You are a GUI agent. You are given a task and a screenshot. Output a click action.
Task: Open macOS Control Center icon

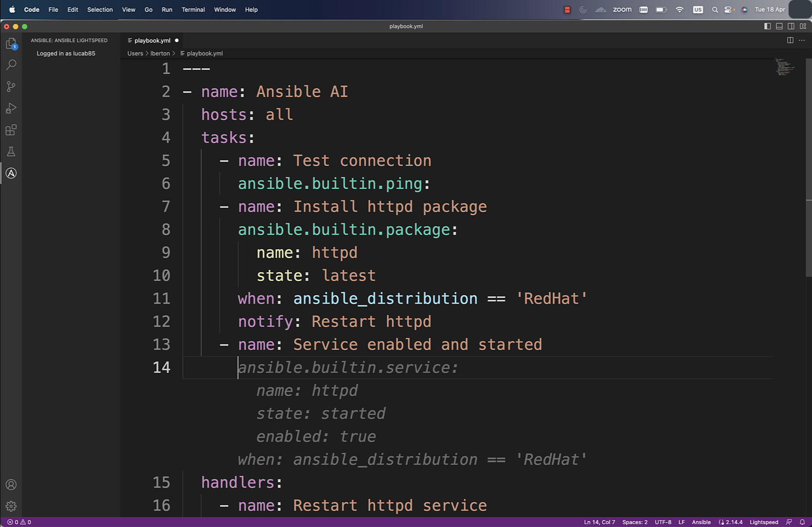729,10
